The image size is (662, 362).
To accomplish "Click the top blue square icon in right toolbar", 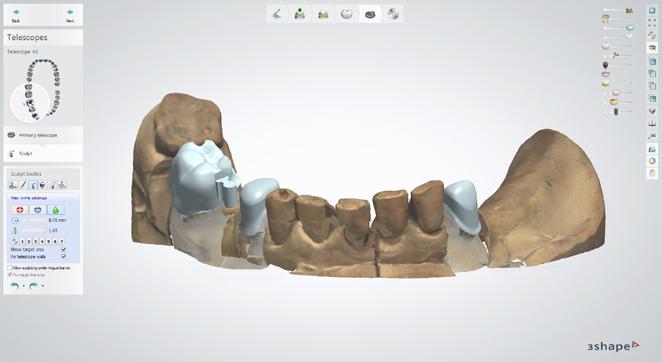I will coord(652,11).
